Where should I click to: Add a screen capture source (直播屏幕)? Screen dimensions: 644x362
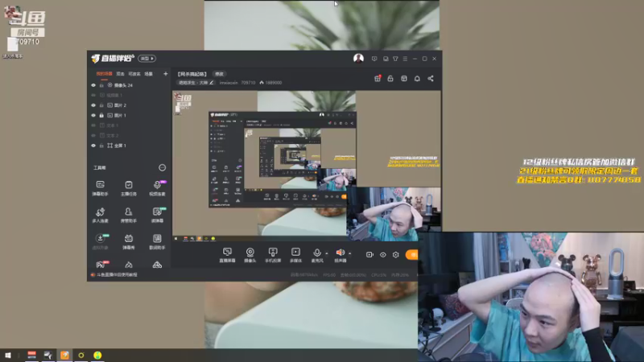227,255
